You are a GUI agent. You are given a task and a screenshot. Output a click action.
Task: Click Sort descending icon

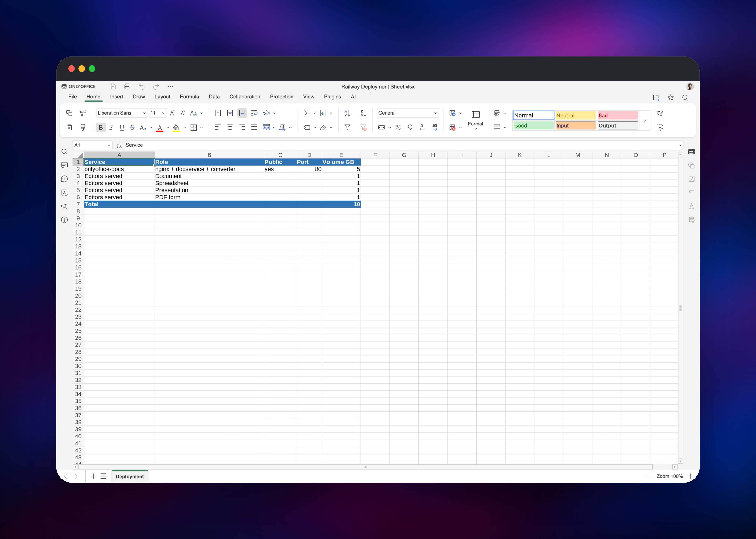point(363,113)
